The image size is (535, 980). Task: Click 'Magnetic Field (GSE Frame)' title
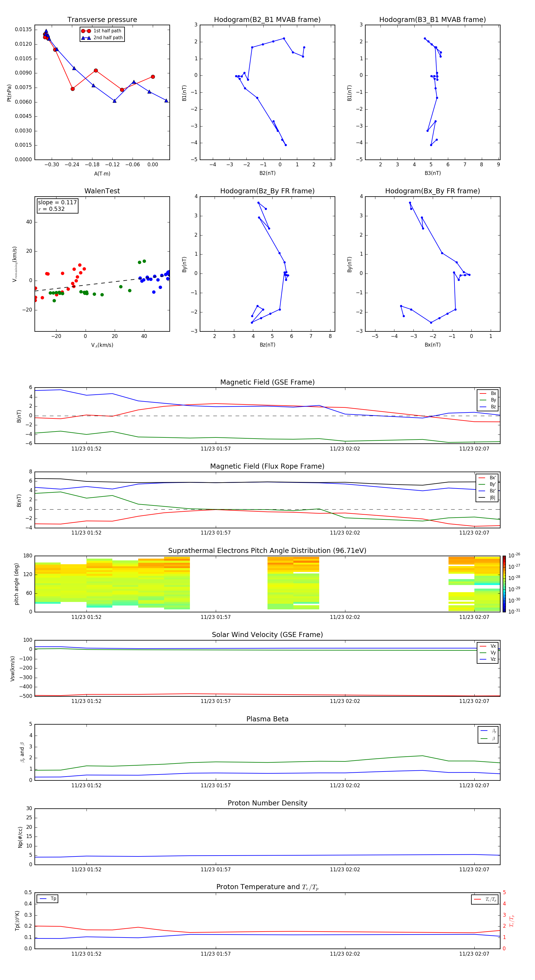(267, 382)
